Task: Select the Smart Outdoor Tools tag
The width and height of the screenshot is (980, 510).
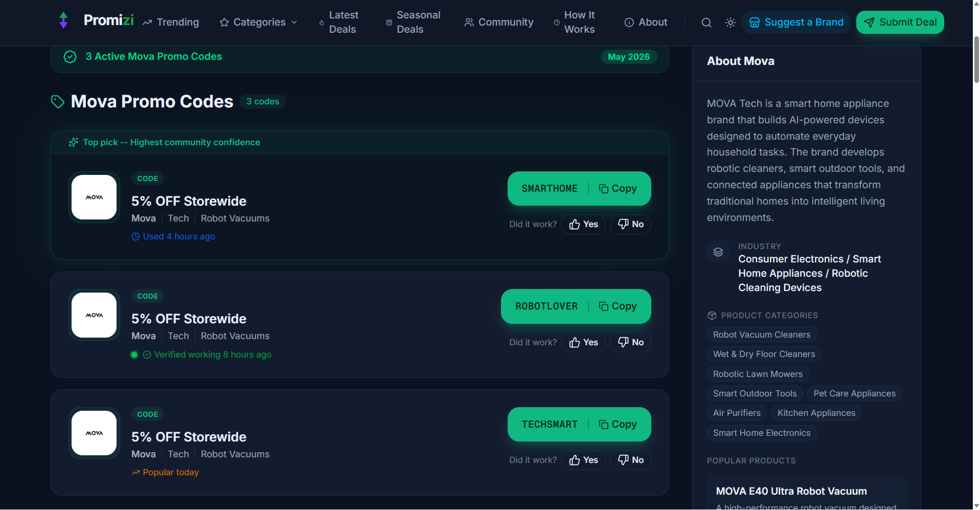Action: 755,393
